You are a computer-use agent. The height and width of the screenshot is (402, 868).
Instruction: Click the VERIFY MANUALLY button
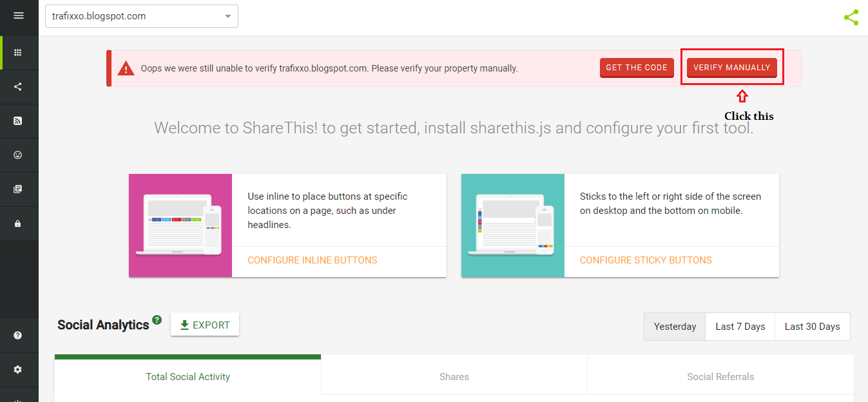[x=732, y=67]
